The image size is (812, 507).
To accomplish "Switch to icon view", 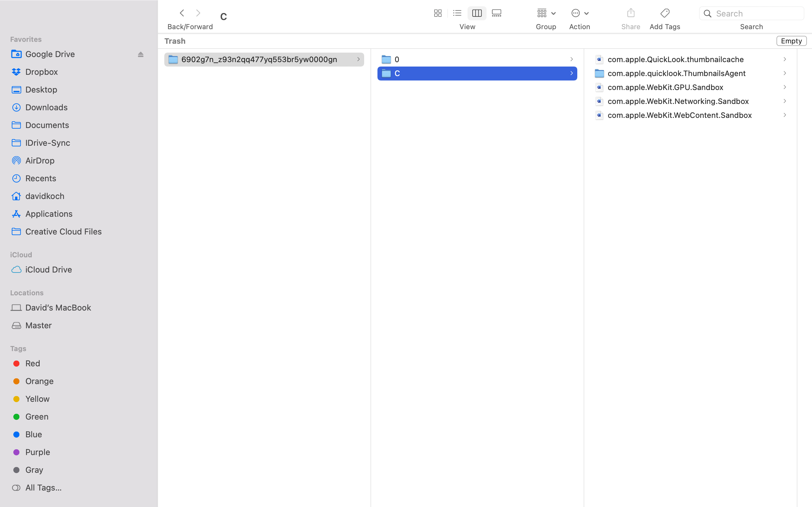I will 437,13.
